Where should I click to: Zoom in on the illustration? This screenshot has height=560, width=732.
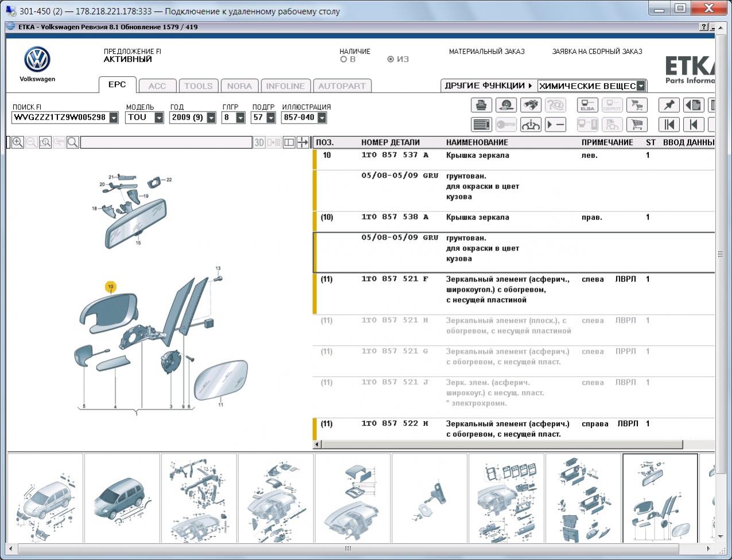point(18,142)
